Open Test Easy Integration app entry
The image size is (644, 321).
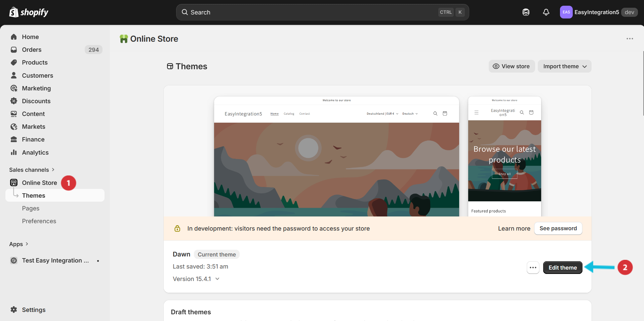(55, 260)
